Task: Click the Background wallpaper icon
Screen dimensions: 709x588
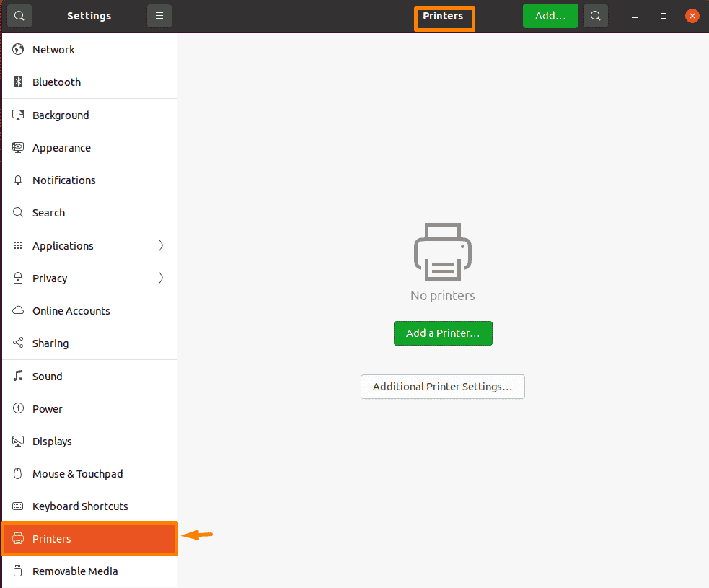Action: point(17,115)
